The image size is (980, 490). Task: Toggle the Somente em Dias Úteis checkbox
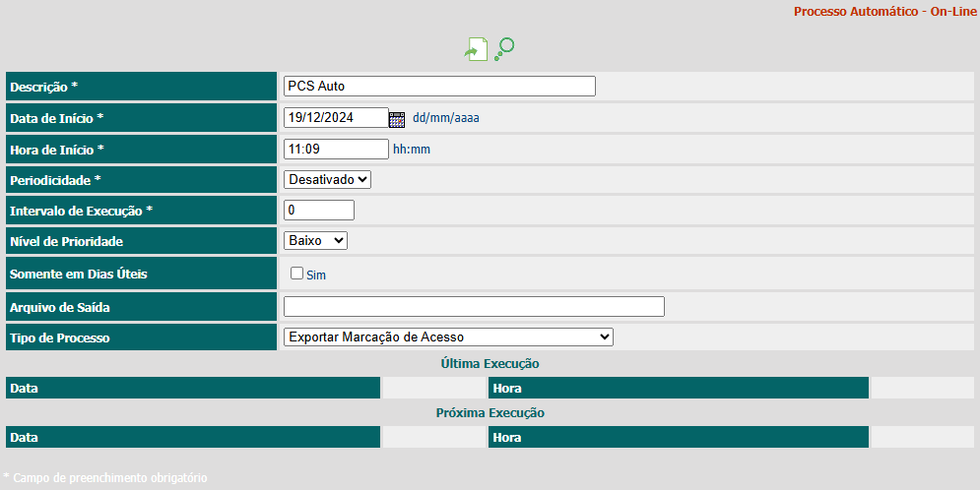click(296, 273)
